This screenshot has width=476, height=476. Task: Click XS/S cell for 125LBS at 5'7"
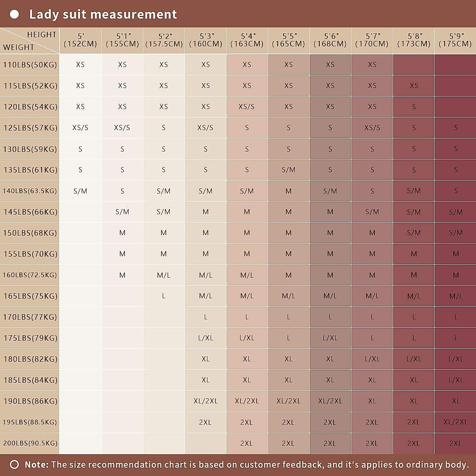tap(372, 128)
